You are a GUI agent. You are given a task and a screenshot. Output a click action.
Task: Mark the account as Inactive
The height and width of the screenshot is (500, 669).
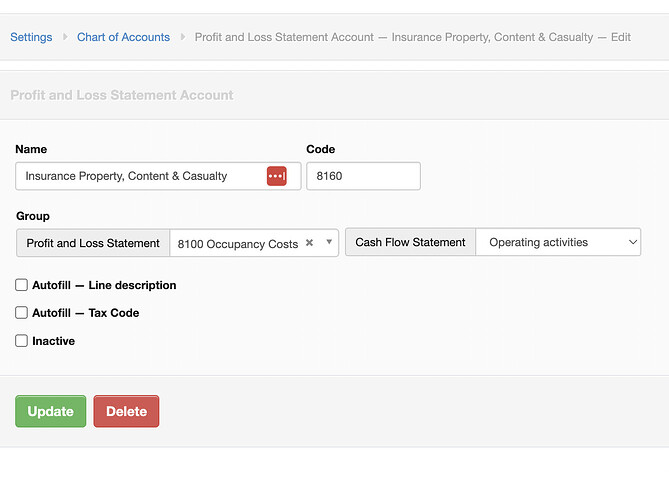point(21,341)
